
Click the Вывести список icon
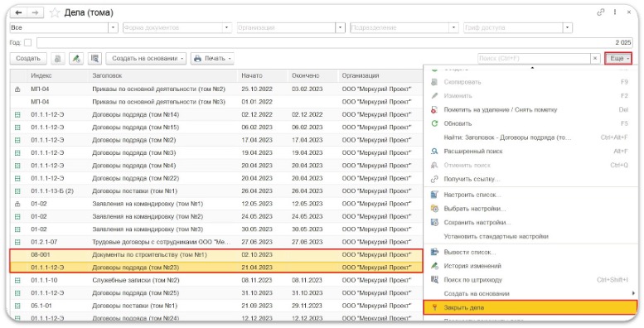434,252
